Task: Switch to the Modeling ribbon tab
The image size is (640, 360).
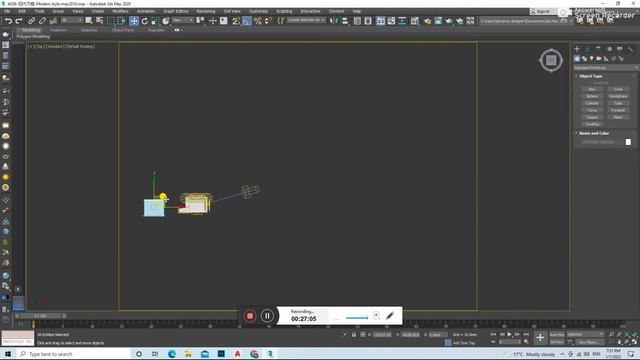Action: pos(31,30)
